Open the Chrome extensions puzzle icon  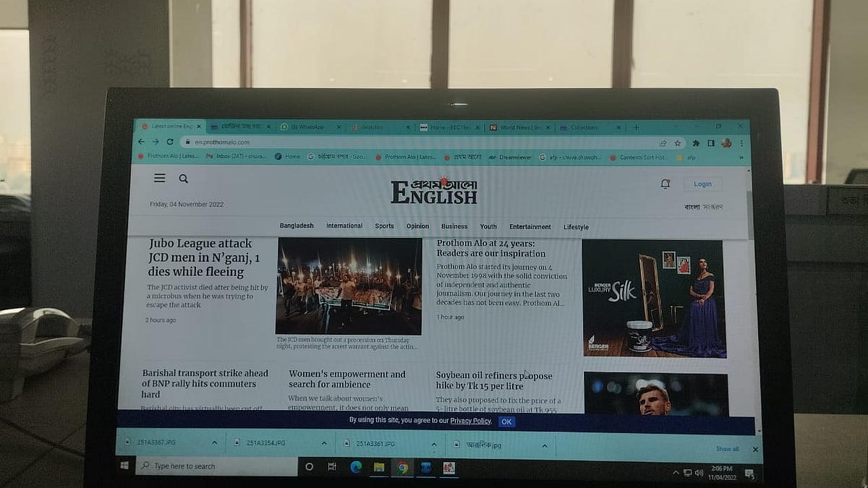[x=696, y=143]
